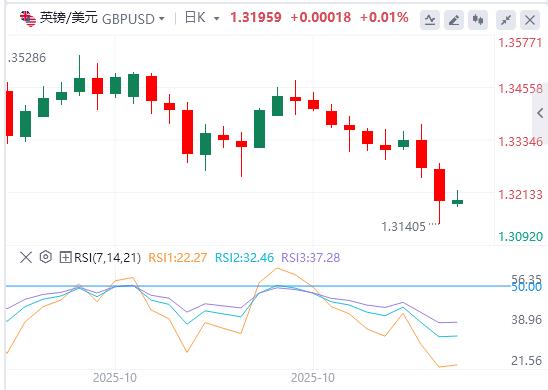Viewport: 548px width, 390px height.
Task: Click the RSI(7,14,21) label
Action: click(107, 258)
